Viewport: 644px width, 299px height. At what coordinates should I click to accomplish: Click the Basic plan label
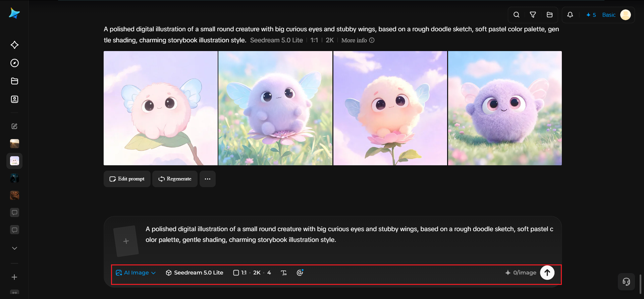point(609,15)
